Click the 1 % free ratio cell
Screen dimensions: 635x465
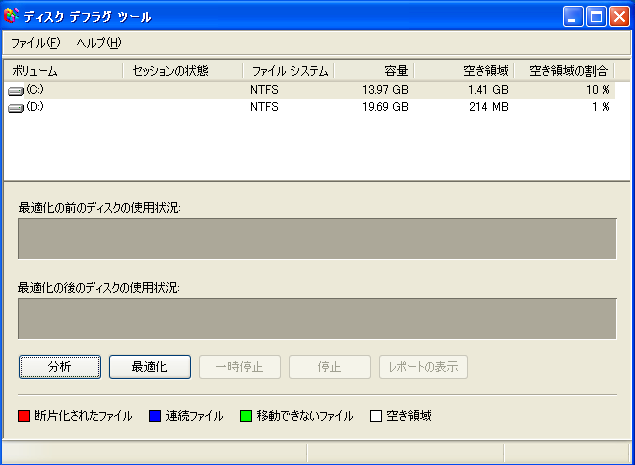pos(601,107)
